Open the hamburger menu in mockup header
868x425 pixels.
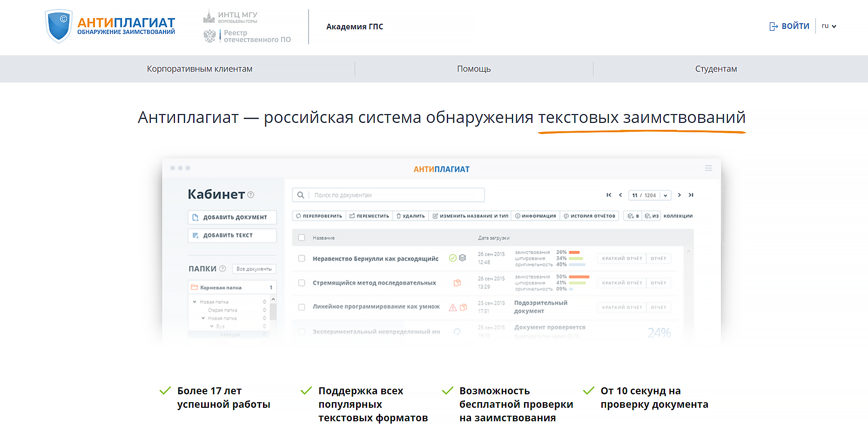(x=708, y=168)
